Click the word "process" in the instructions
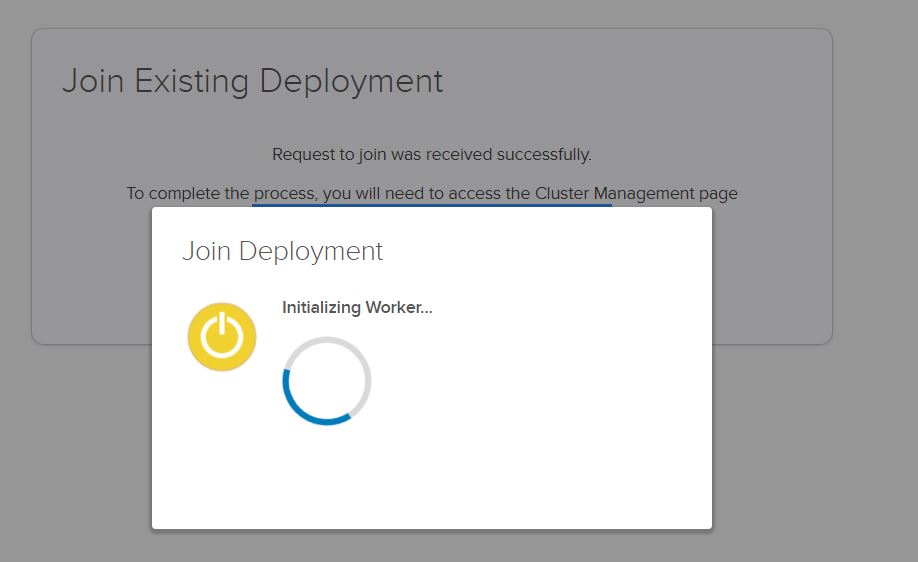The width and height of the screenshot is (918, 562). [x=283, y=193]
